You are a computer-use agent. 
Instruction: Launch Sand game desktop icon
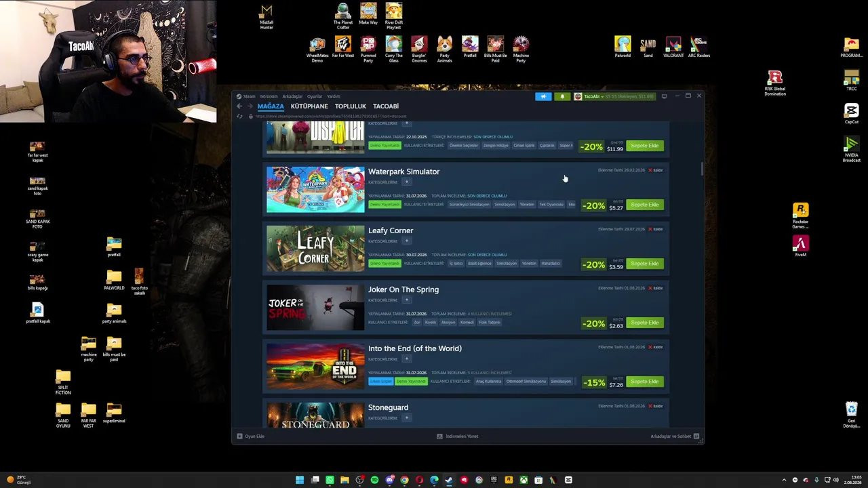point(648,47)
